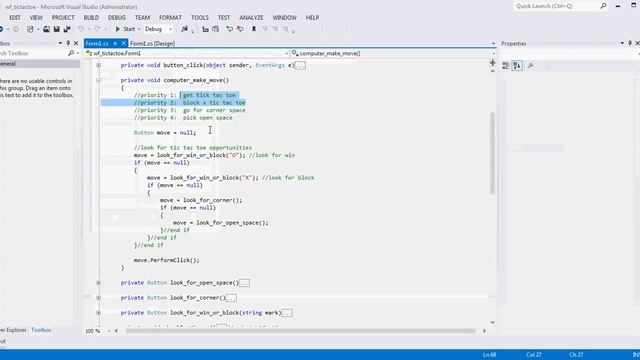640x360 pixels.
Task: Expand the collapsed look_for_open_space method
Action: point(98,282)
